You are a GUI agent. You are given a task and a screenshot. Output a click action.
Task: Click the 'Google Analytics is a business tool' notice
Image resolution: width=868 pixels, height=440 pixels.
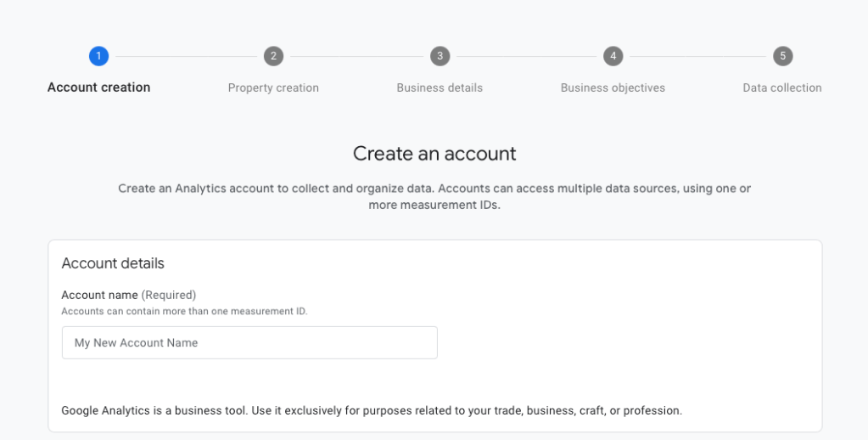372,410
